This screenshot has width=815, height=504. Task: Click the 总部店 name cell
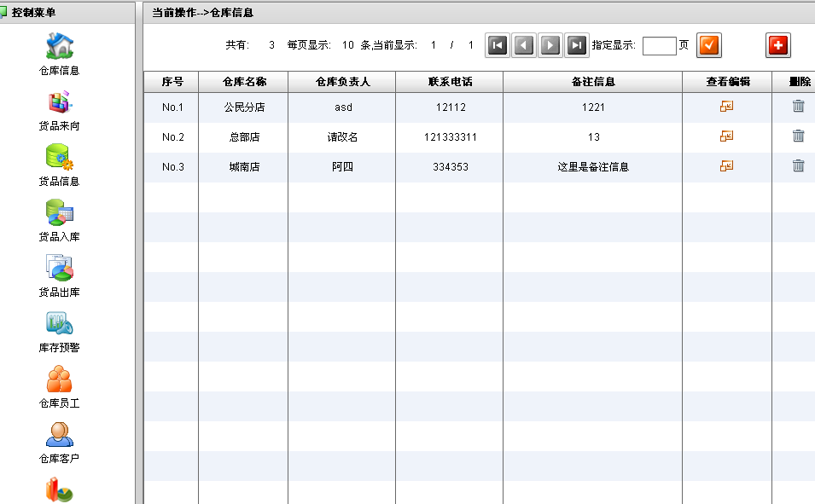[x=244, y=137]
